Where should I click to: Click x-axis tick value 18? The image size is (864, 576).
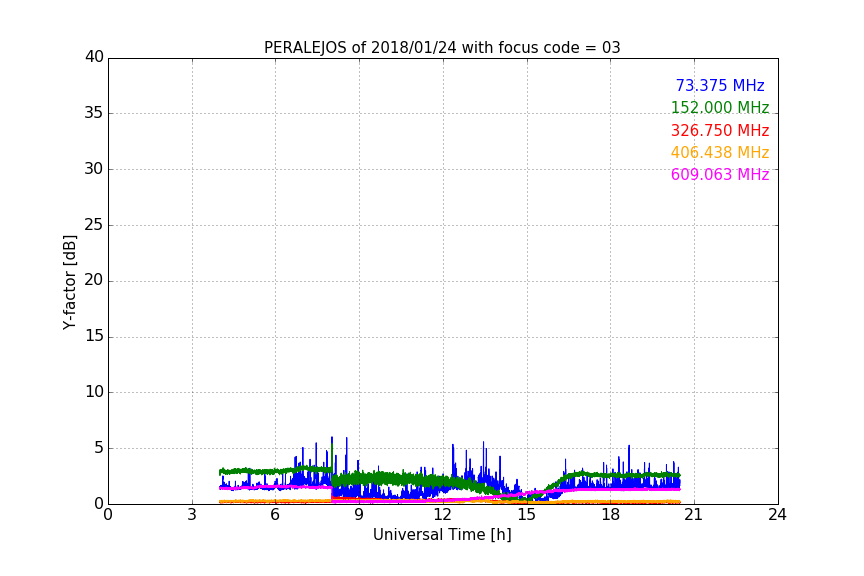pos(610,515)
